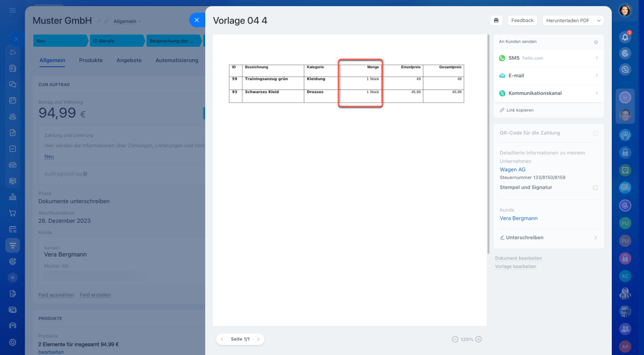Open shopping cart icon in left sidebar
Viewport: 644px width, 355px height.
pyautogui.click(x=13, y=213)
